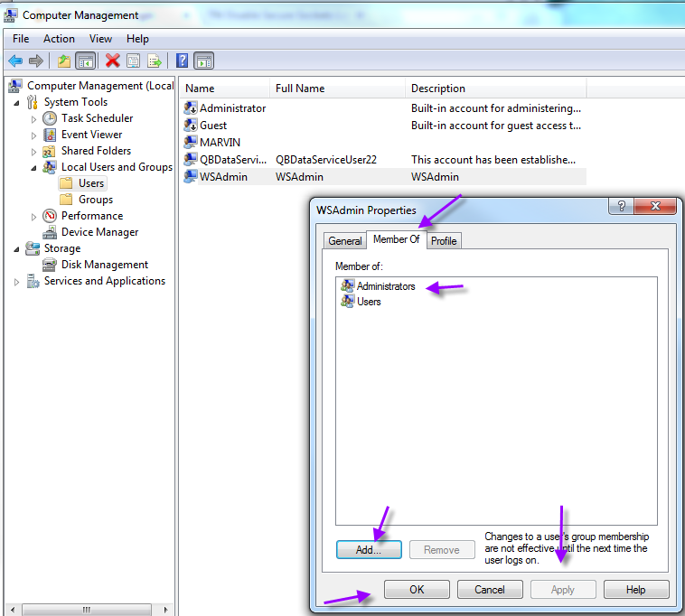Open Properties via the toolbar sheet icon
The width and height of the screenshot is (685, 616).
click(x=133, y=61)
